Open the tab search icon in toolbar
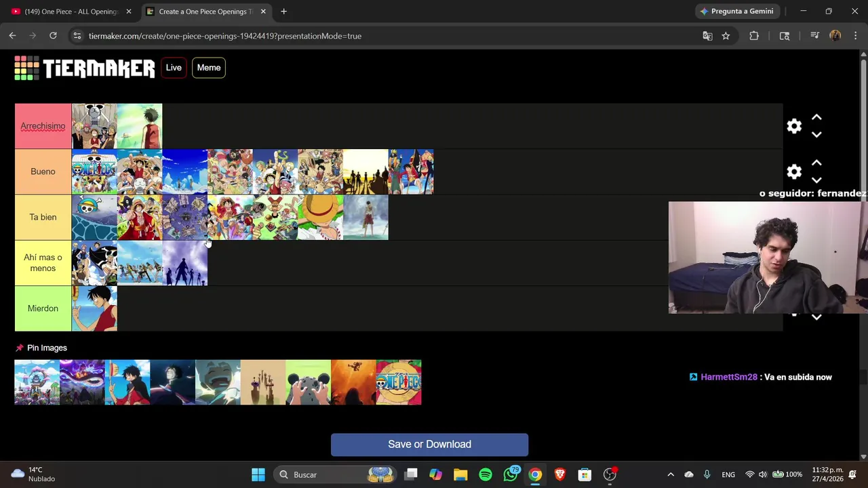 pyautogui.click(x=785, y=36)
